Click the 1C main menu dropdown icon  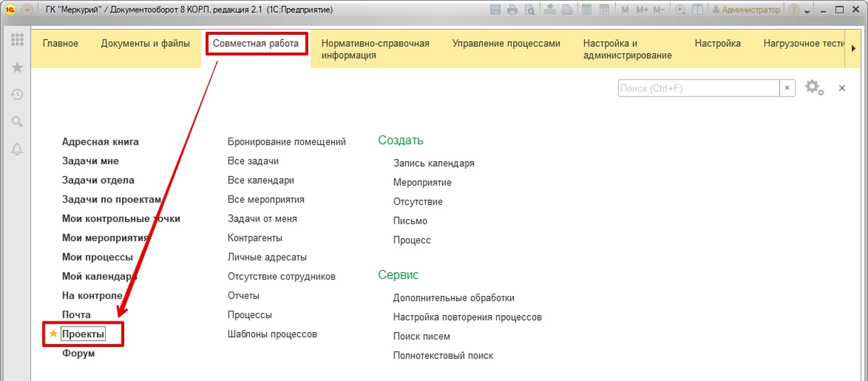27,10
